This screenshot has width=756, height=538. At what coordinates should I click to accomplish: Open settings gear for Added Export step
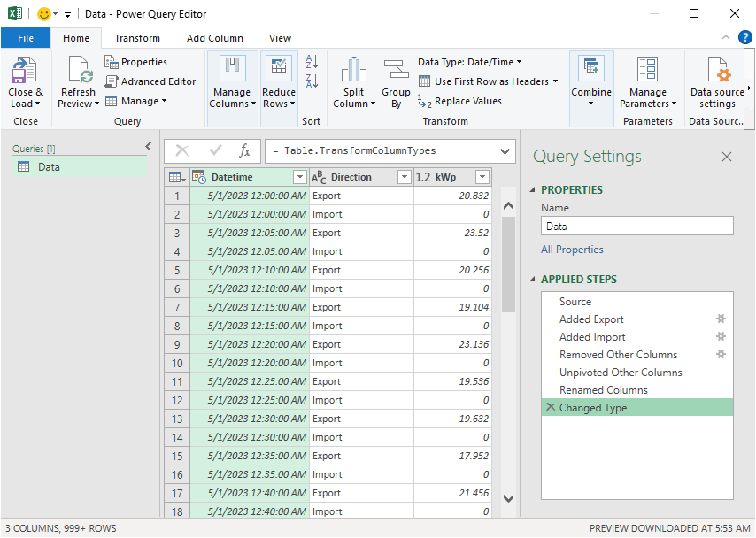click(x=721, y=319)
